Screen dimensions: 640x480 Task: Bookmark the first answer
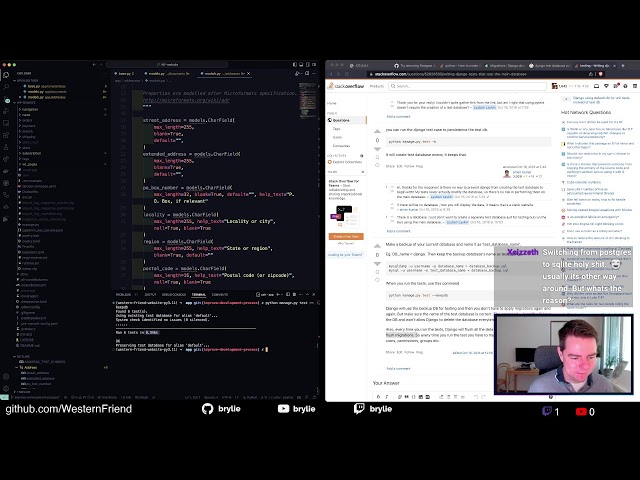pos(377,158)
